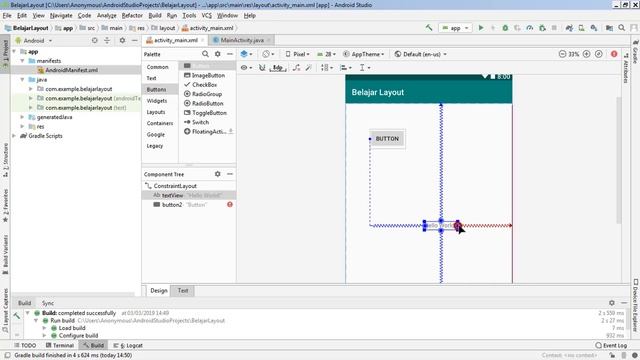This screenshot has height=360, width=640.
Task: Open the Refactor menu
Action: click(132, 16)
